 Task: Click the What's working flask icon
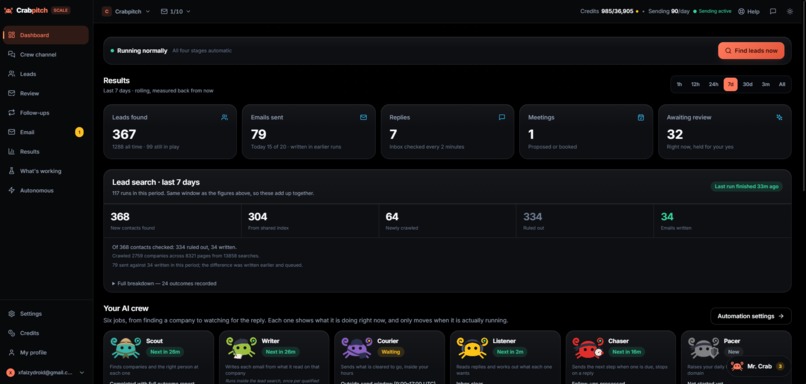pos(11,171)
